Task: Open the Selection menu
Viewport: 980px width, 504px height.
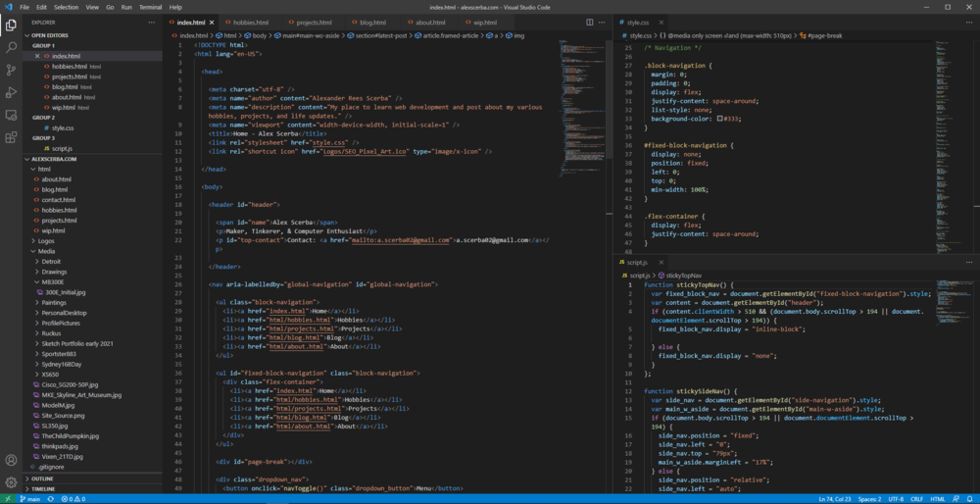Action: 66,7
